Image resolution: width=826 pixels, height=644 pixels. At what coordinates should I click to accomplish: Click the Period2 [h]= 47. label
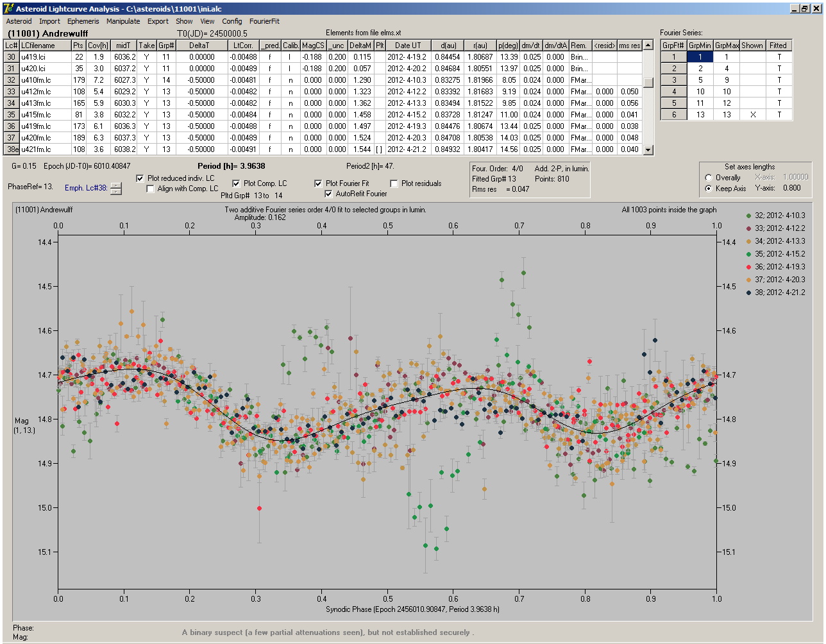[370, 166]
